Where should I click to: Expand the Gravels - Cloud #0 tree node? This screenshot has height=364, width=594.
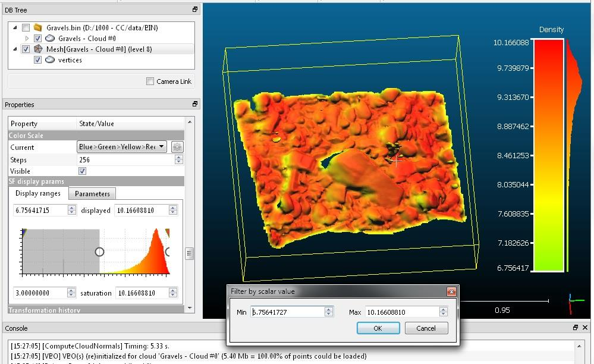coord(27,39)
